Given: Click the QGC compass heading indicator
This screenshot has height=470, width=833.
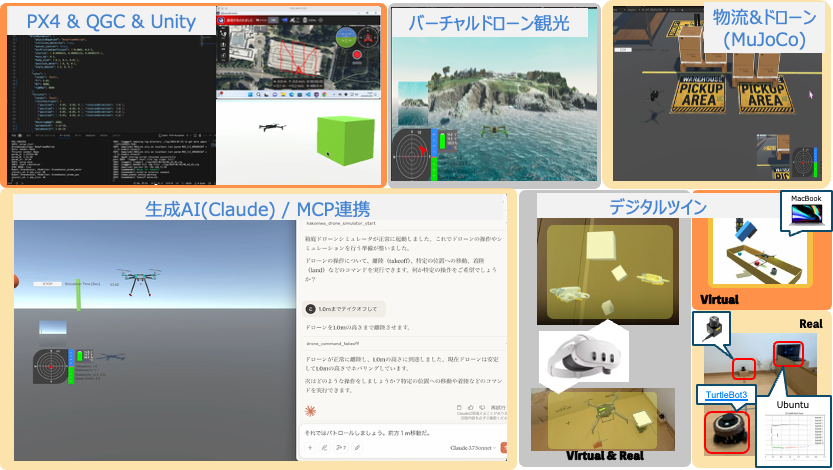Looking at the screenshot, I should 368,37.
